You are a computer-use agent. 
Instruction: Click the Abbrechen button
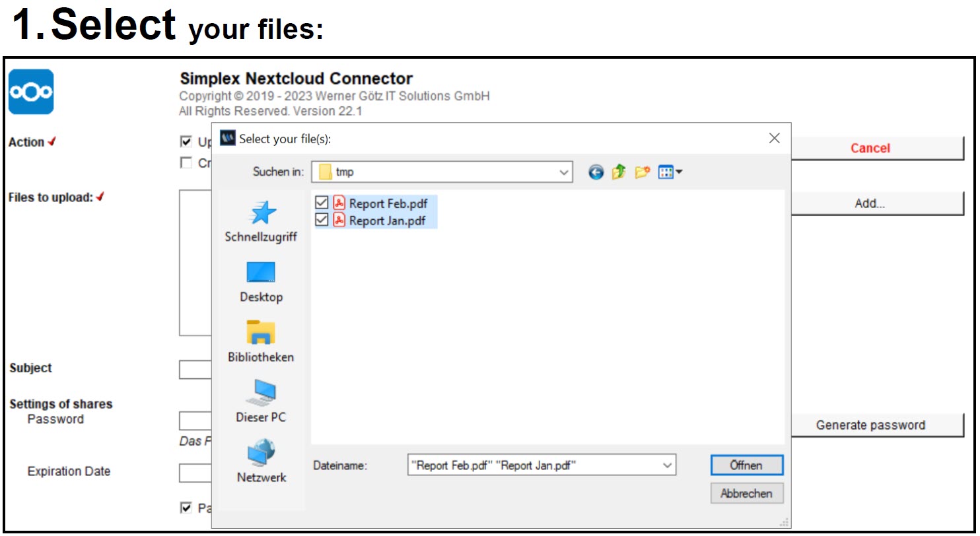coord(747,494)
